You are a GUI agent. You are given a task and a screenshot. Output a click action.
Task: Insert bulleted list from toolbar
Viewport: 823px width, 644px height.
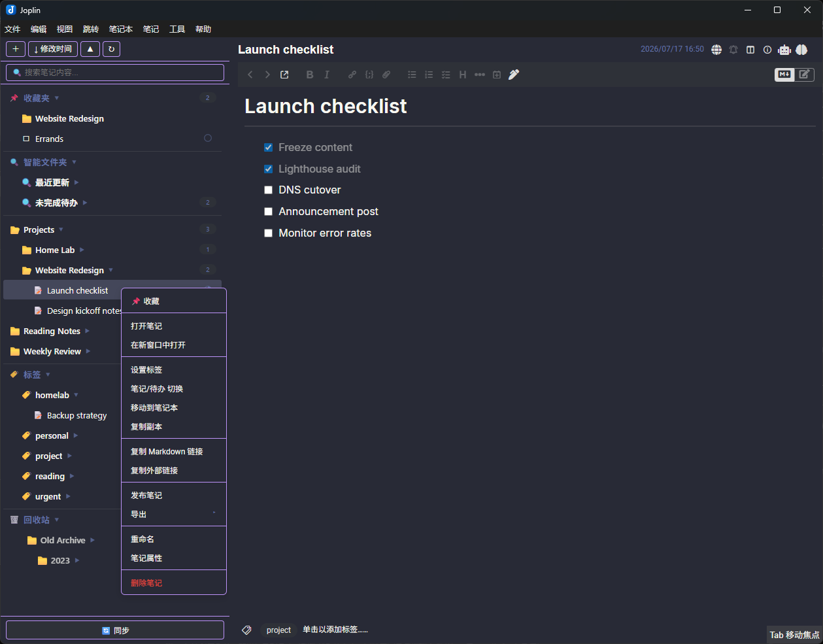click(x=412, y=75)
